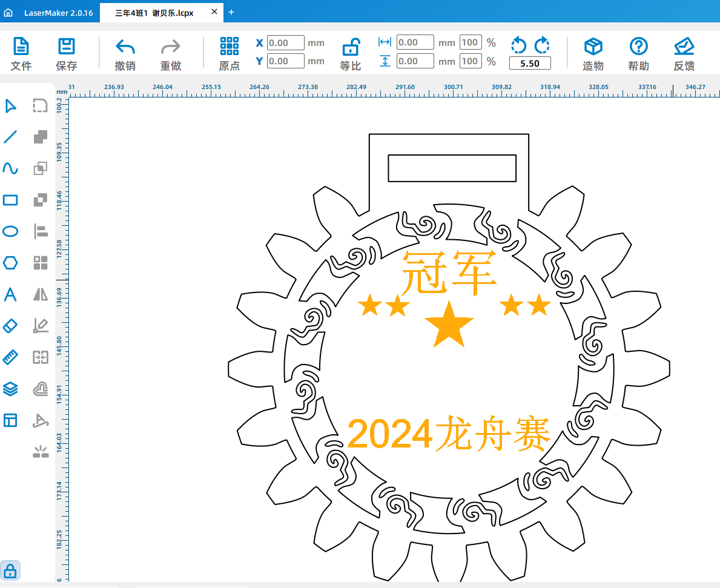Rotate the design clockwise

pos(541,45)
